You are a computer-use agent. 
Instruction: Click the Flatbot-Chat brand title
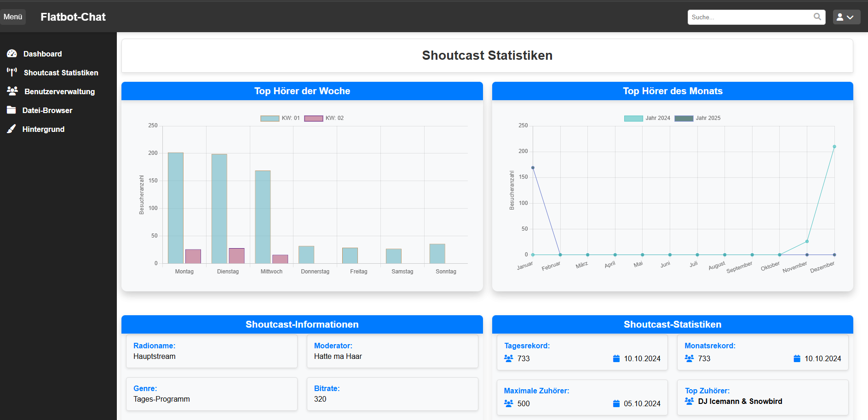tap(73, 17)
